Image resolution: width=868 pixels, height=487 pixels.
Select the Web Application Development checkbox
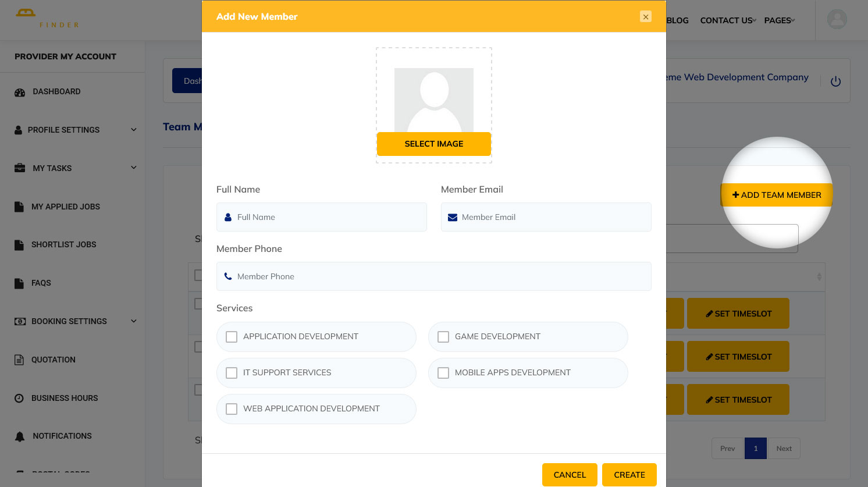tap(232, 409)
